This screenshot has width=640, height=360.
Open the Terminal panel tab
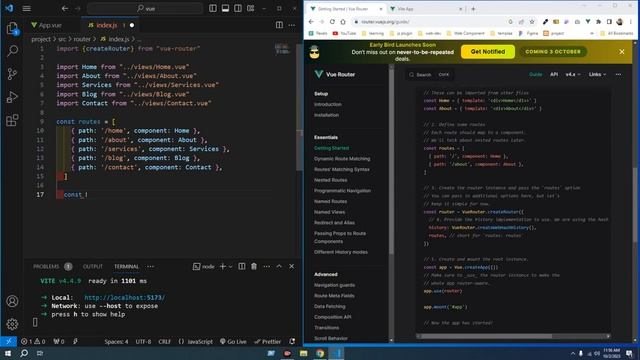pos(126,267)
